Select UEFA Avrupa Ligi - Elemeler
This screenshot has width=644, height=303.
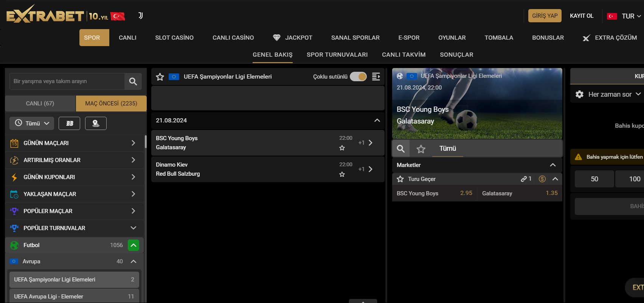74,297
